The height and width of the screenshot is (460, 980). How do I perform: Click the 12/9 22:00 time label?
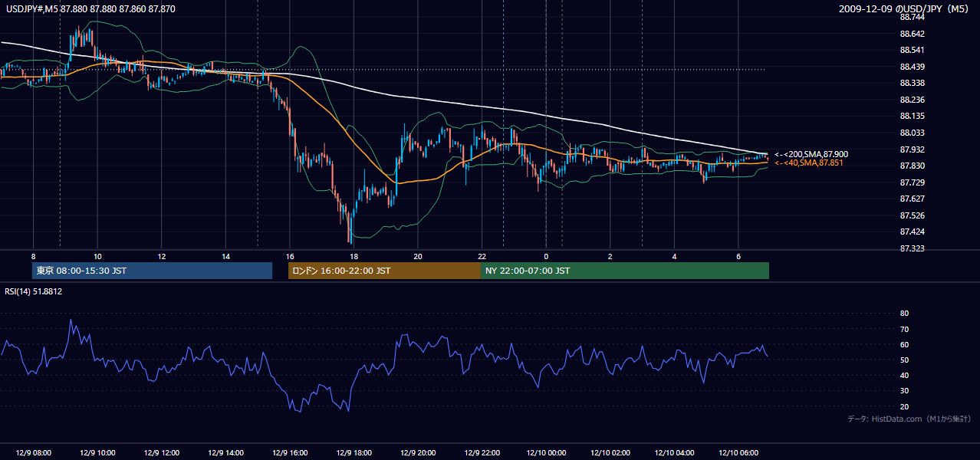[482, 452]
